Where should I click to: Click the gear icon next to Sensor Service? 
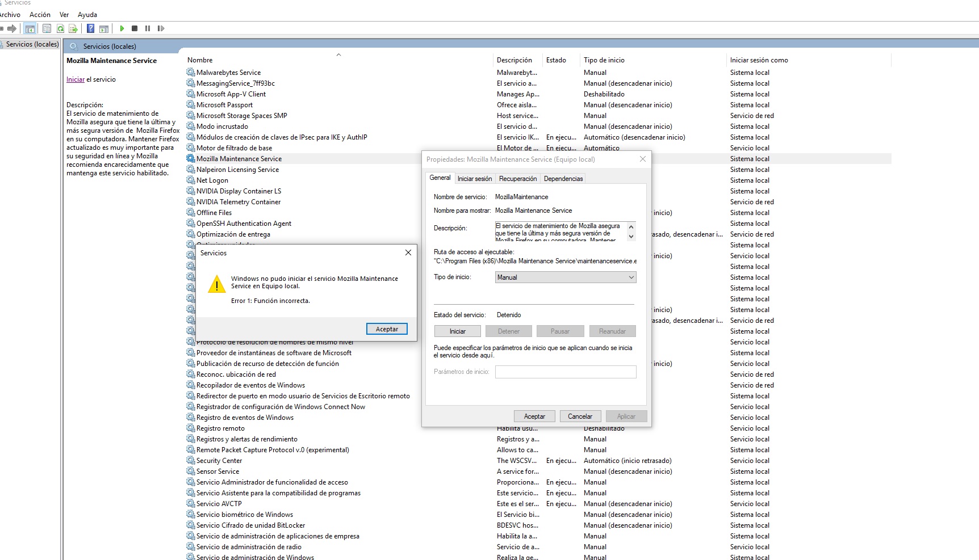pyautogui.click(x=191, y=471)
